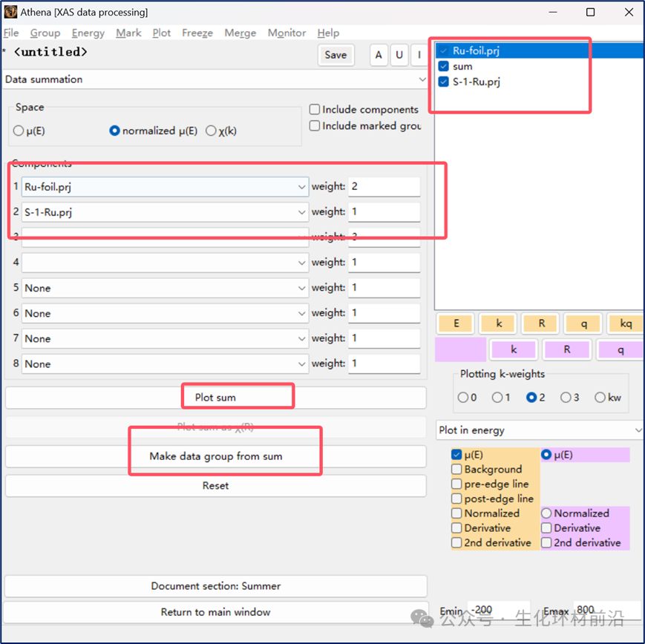Screen dimensions: 645x644
Task: Click the orange k plot button
Action: coord(499,323)
